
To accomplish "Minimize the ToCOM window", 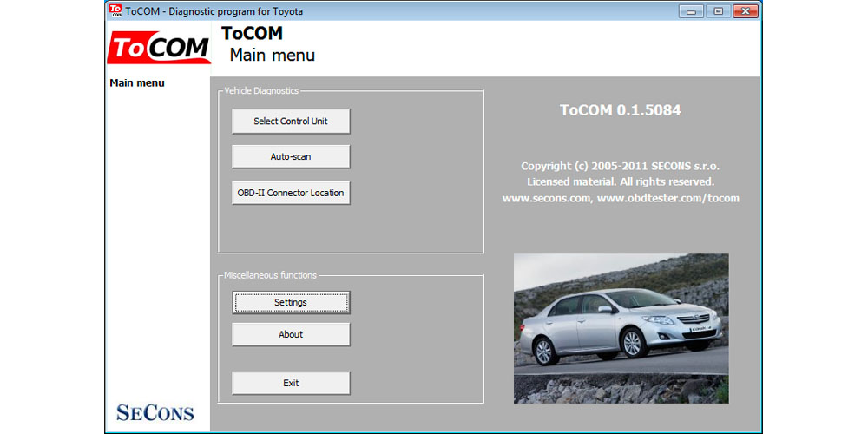I will coord(691,11).
